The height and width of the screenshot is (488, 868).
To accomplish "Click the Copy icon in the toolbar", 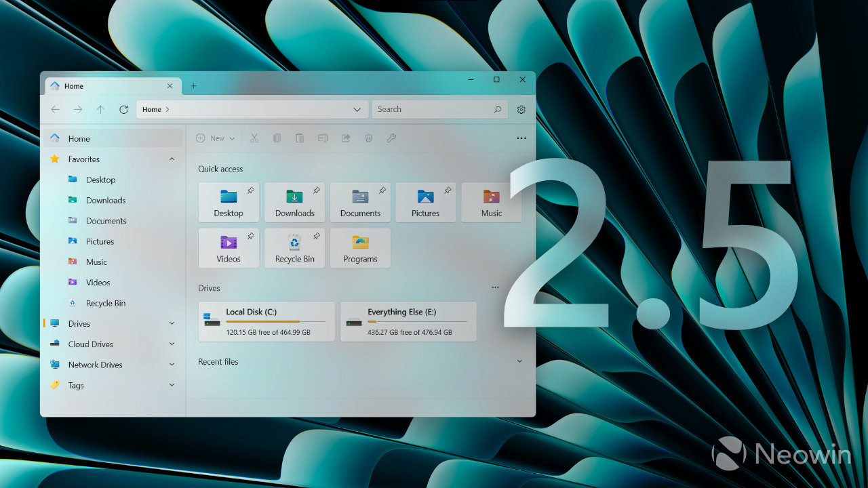I will 277,138.
